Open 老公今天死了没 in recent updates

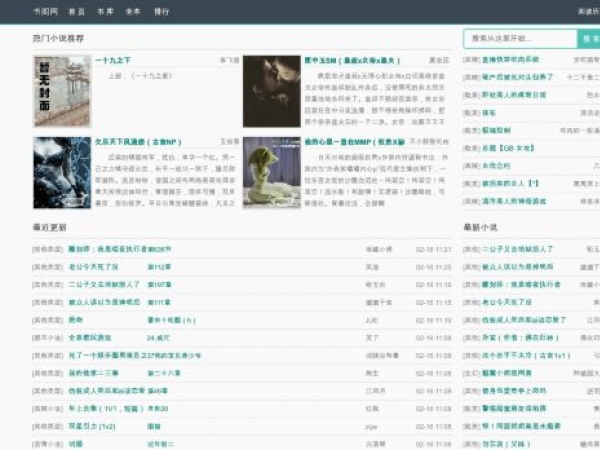[93, 267]
